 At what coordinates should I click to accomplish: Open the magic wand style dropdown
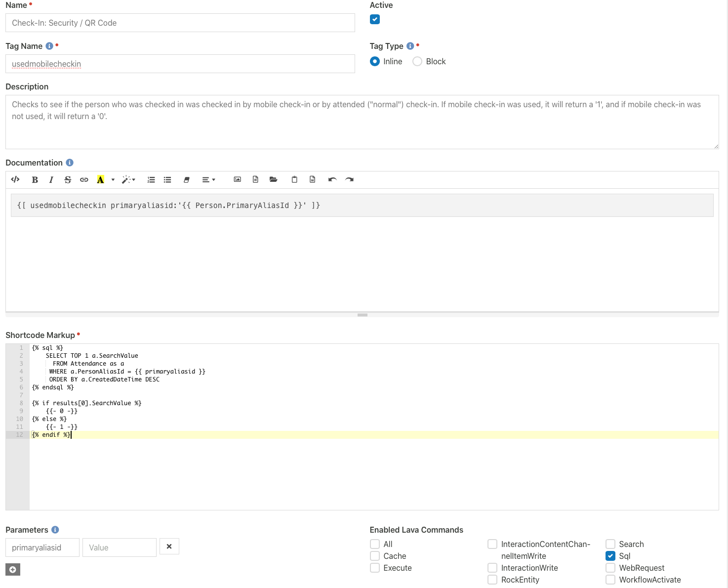point(128,179)
